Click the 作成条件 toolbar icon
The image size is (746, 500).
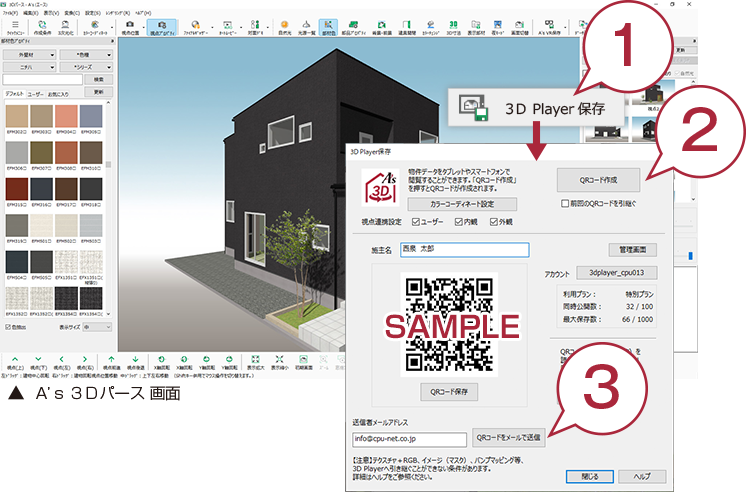[42, 27]
